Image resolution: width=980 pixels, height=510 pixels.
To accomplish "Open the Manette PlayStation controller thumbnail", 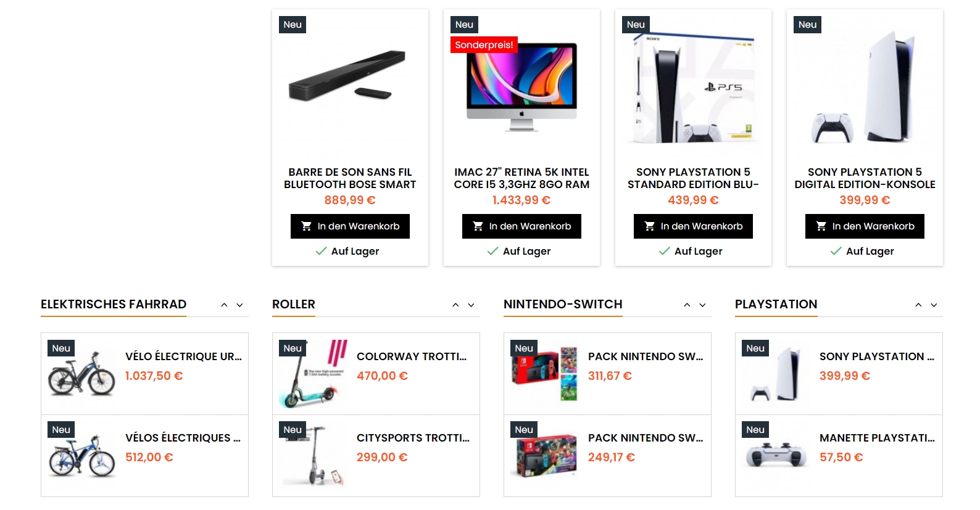I will point(776,455).
